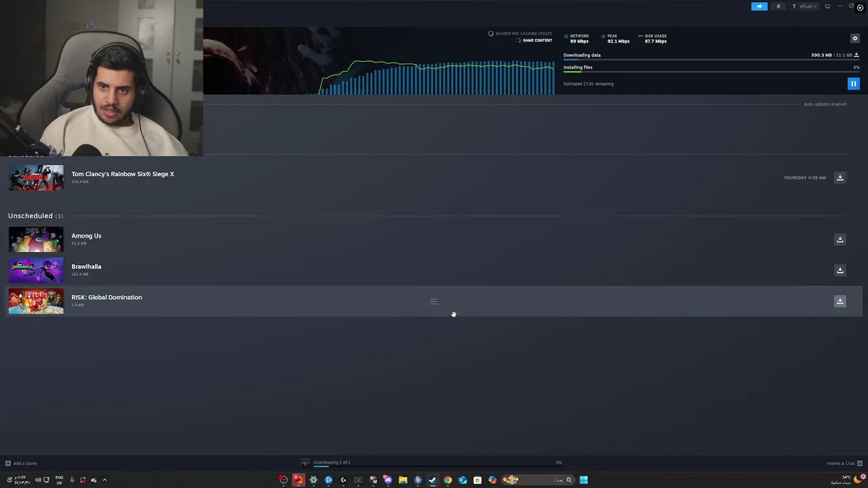Open Microsoft Store from taskbar
This screenshot has width=868, height=488.
pyautogui.click(x=477, y=480)
